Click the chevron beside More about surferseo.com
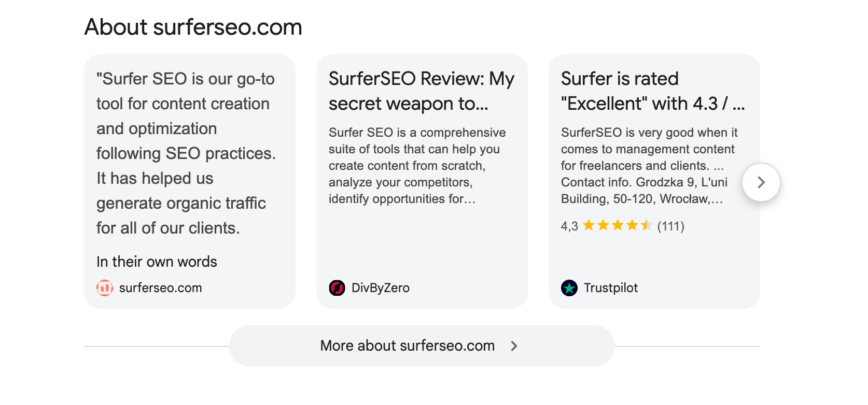 click(514, 346)
